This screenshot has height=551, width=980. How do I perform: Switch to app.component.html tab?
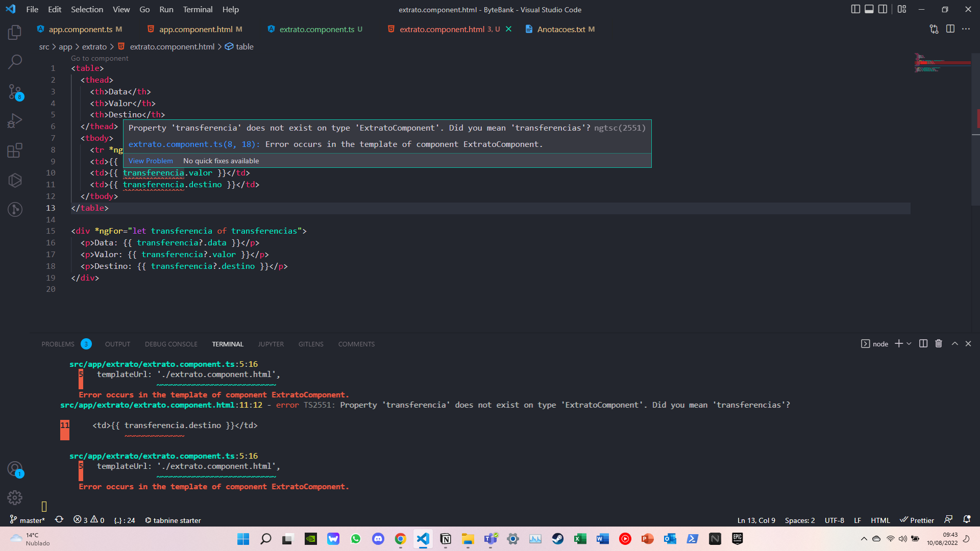[x=195, y=29]
